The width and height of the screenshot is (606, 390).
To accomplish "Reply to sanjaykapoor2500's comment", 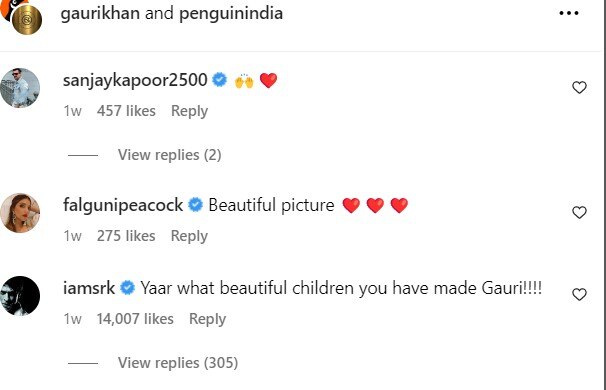I will [x=189, y=111].
